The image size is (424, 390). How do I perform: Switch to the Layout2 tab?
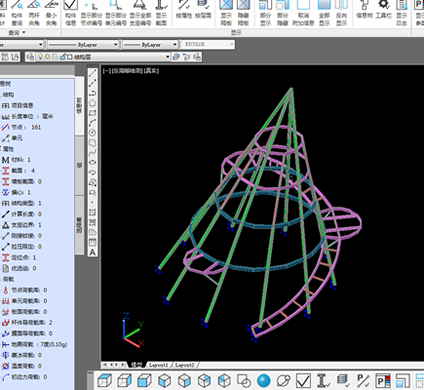tap(184, 365)
